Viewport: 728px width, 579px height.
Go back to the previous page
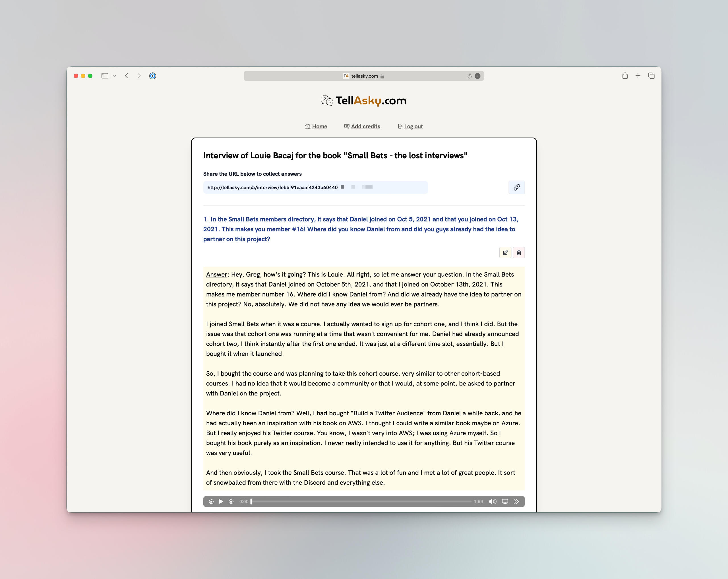point(127,76)
